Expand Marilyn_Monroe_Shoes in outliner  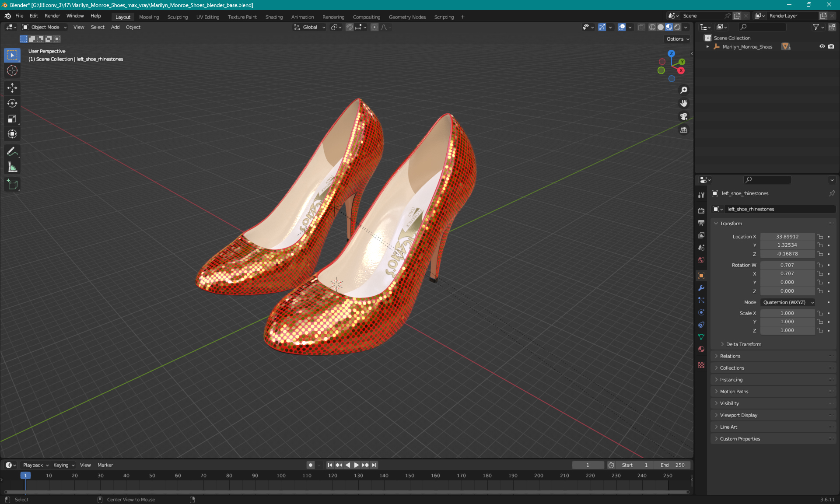point(708,46)
